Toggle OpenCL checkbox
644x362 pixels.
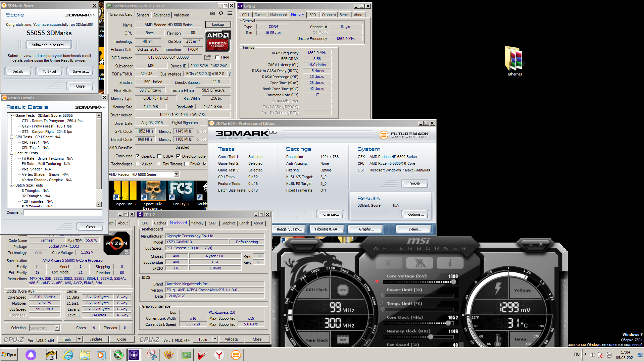pyautogui.click(x=138, y=156)
